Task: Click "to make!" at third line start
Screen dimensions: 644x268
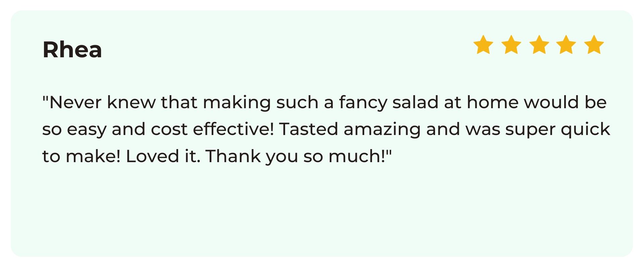Action: pos(81,156)
